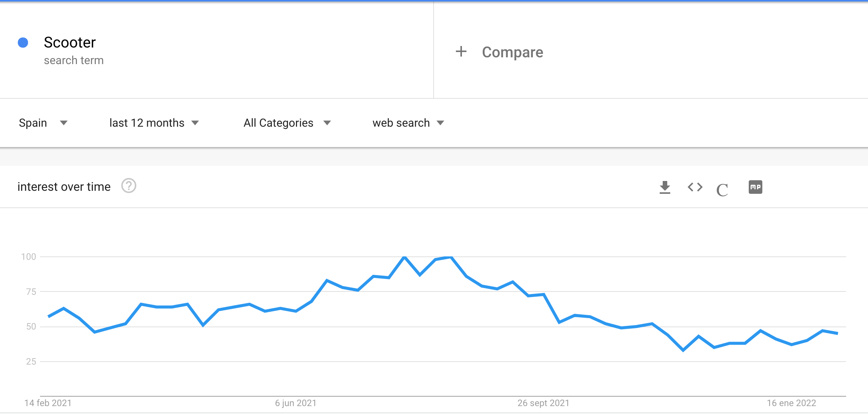Click the mp icon in the chart toolbar
The image size is (868, 414).
coord(755,187)
